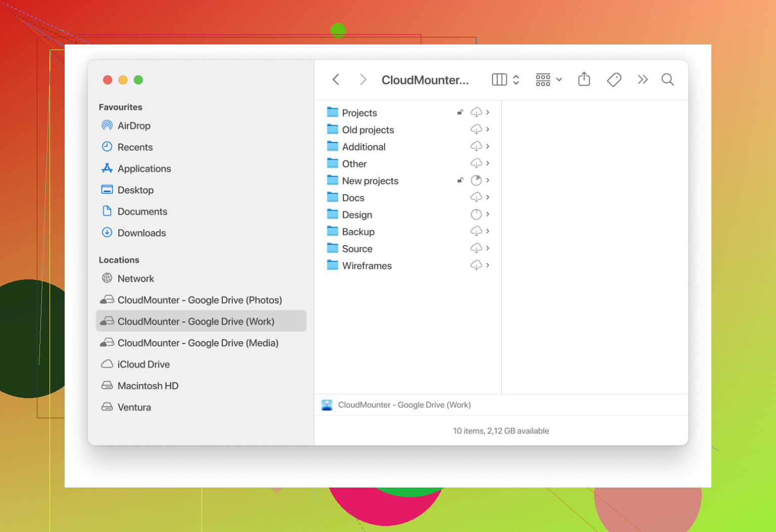Viewport: 776px width, 532px height.
Task: Click the Projects cloud download icon
Action: tap(476, 112)
